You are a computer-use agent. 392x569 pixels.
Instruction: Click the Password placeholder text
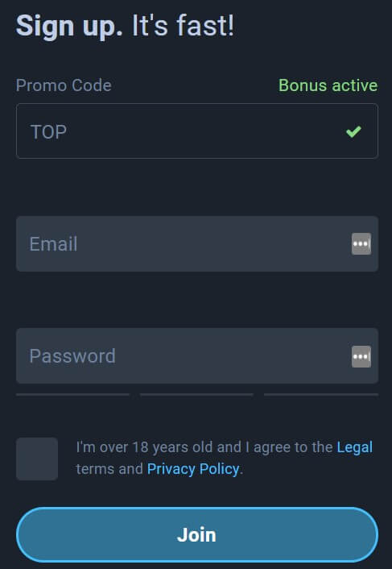pyautogui.click(x=72, y=356)
